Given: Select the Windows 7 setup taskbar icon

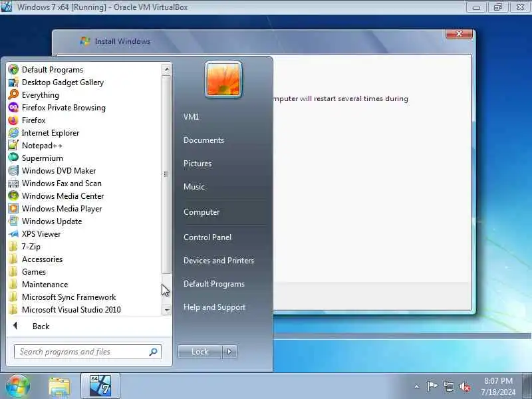Looking at the screenshot, I should coord(100,386).
